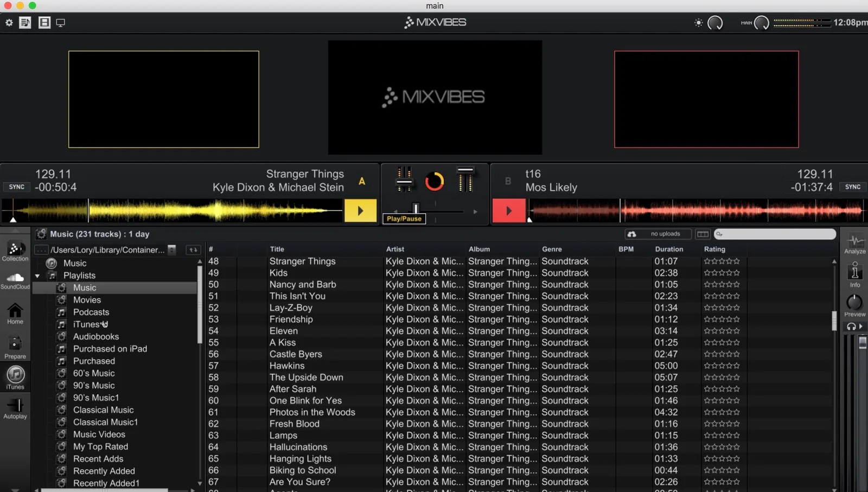Image resolution: width=868 pixels, height=492 pixels.
Task: Open the Autoplay sidebar panel
Action: coord(15,408)
